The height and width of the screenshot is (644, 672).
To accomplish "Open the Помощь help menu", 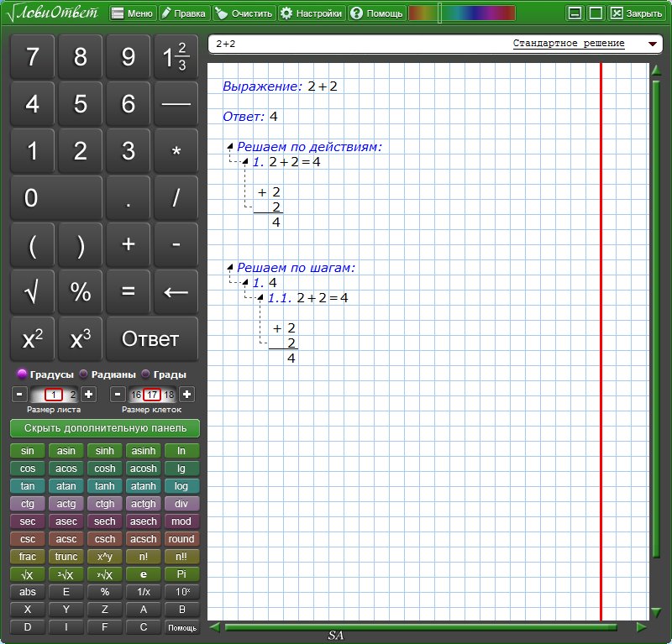I will 376,13.
